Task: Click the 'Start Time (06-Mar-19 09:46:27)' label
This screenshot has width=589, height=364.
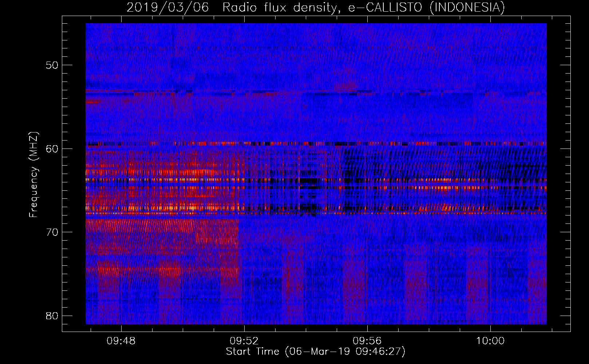Action: (x=316, y=352)
